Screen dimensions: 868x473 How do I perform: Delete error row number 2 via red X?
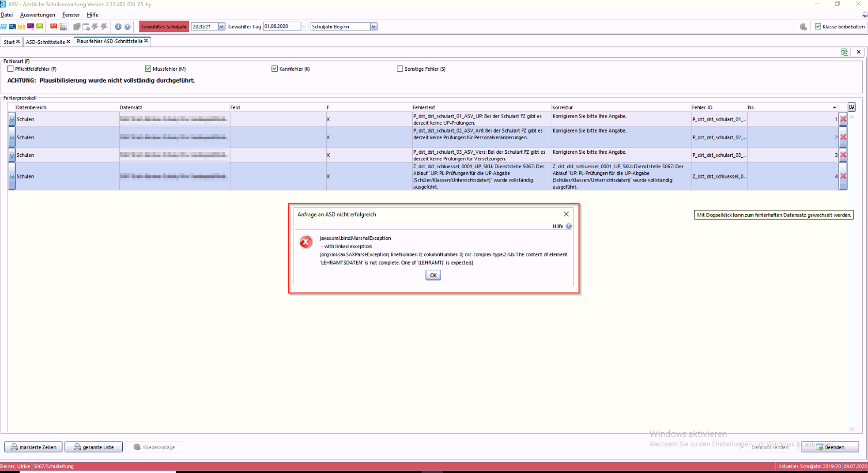[x=843, y=137]
